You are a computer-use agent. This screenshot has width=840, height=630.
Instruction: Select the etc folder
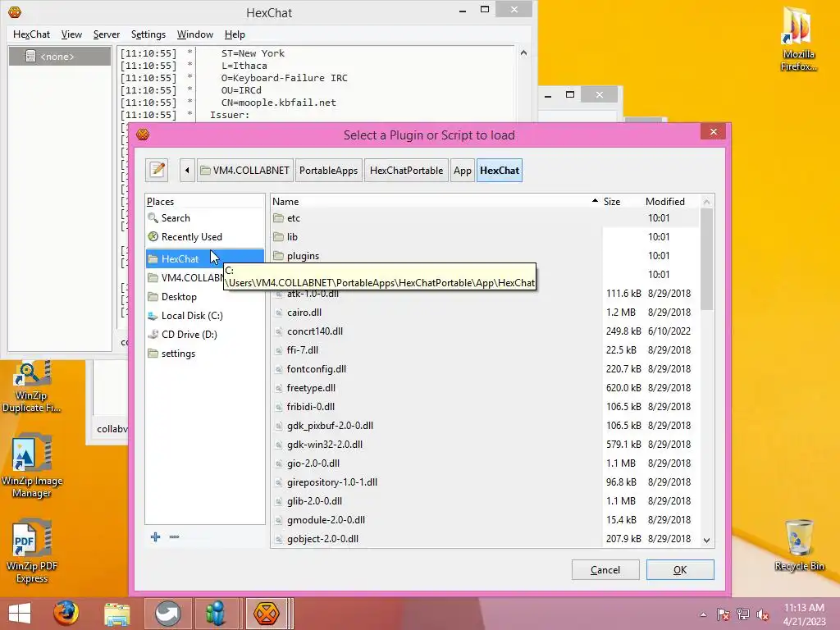point(485,218)
